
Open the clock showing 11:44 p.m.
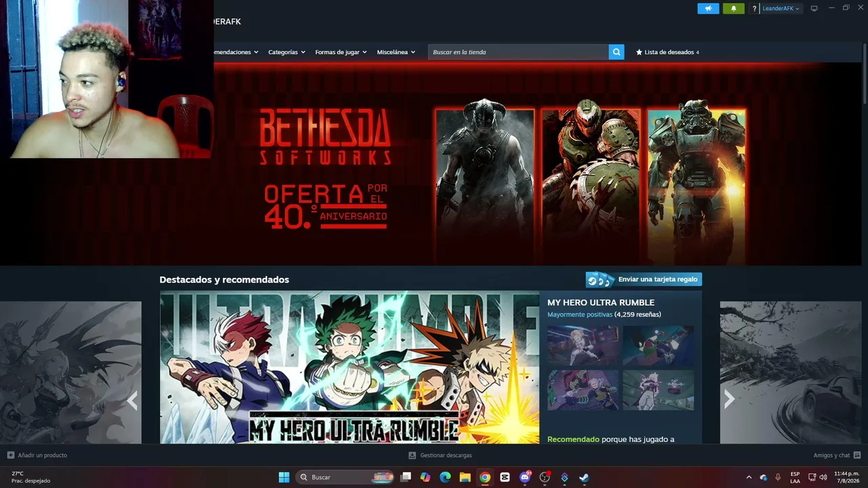[847, 477]
